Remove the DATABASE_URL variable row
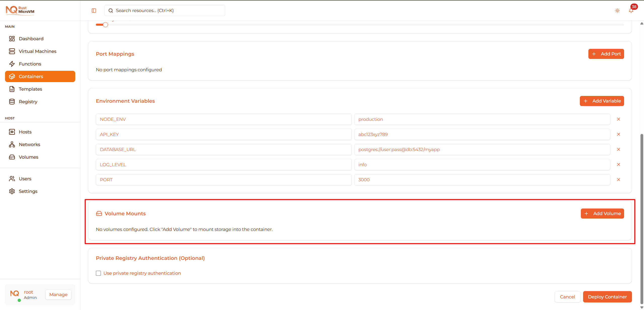Screen dimensions: 644x310 (618, 149)
